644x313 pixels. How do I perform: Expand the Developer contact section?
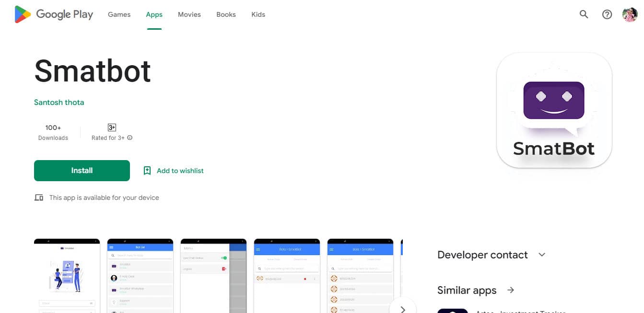(542, 255)
